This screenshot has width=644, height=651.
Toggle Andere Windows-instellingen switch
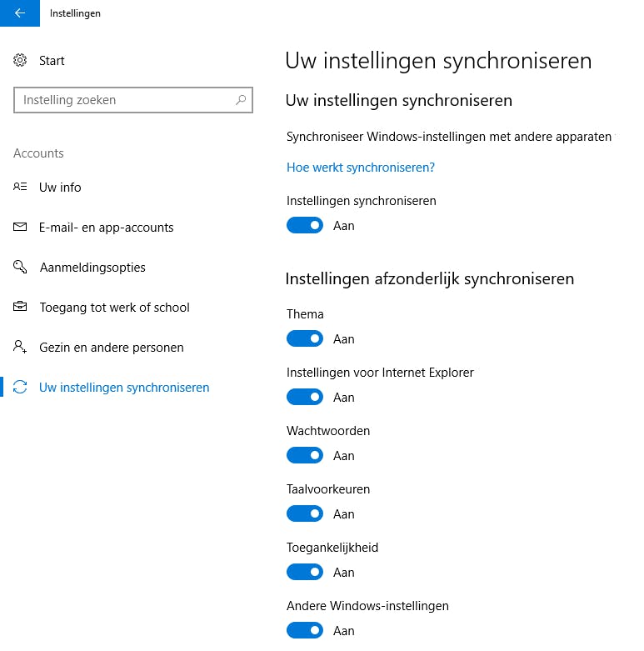305,631
